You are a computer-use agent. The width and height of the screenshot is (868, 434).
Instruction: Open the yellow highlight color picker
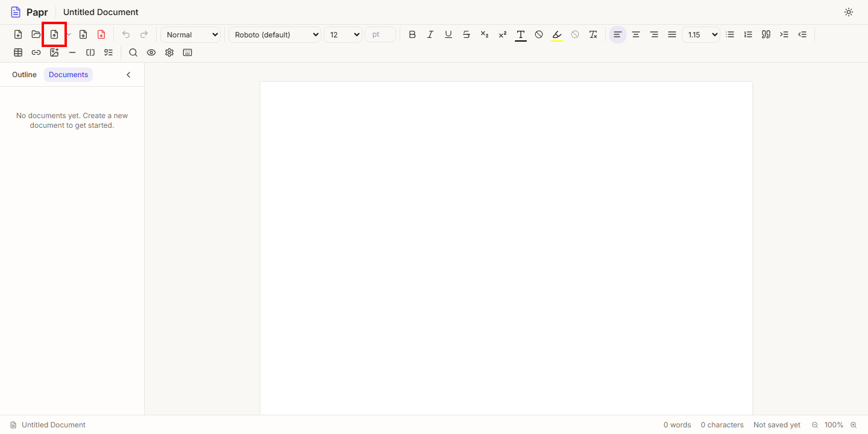point(557,35)
